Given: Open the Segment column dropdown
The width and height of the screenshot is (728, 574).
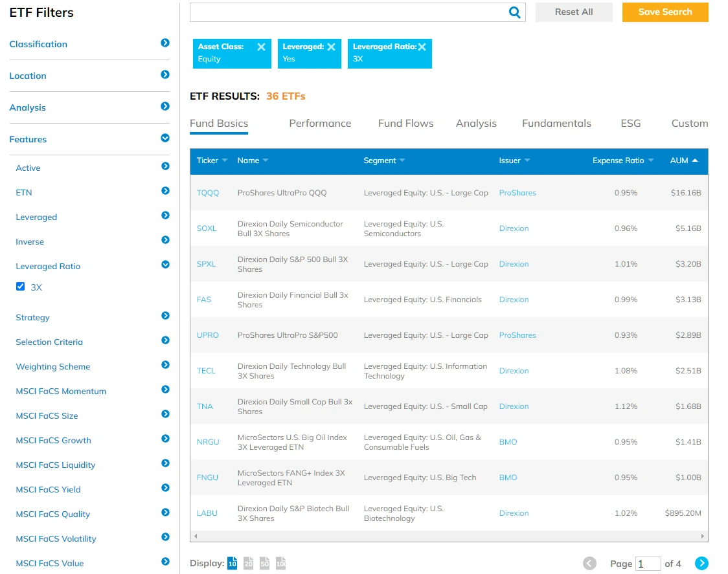Looking at the screenshot, I should click(x=402, y=160).
